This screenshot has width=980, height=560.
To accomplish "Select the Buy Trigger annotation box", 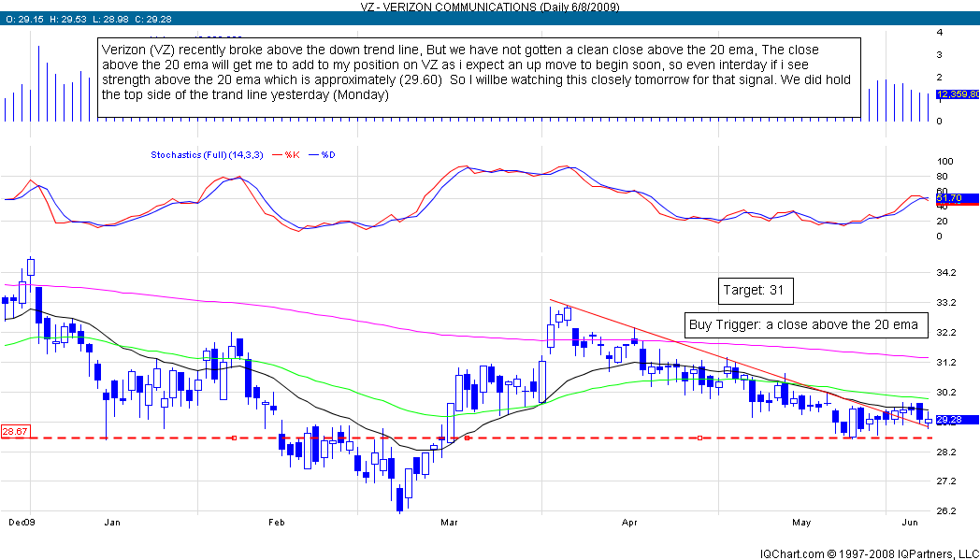I will tap(806, 325).
